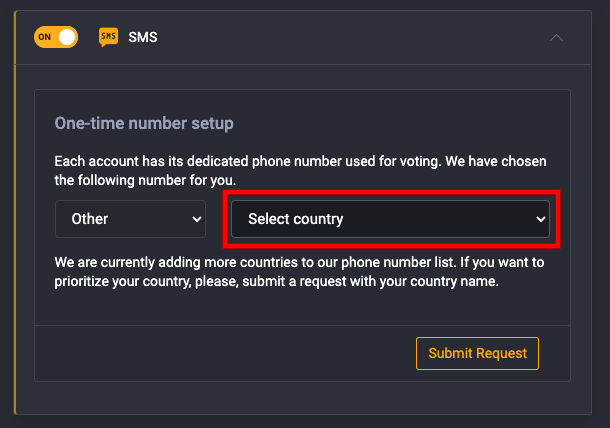Click the white knob of the ON switch
The height and width of the screenshot is (428, 610).
pyautogui.click(x=67, y=37)
